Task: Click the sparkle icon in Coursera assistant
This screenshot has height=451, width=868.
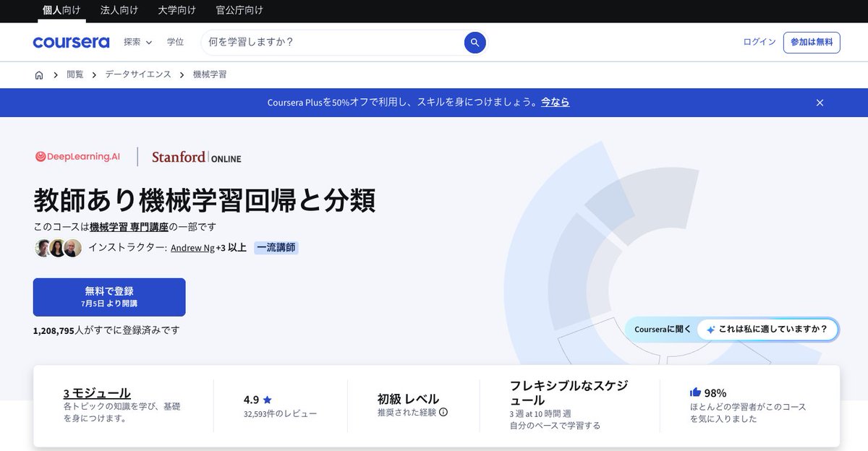Action: pyautogui.click(x=710, y=330)
